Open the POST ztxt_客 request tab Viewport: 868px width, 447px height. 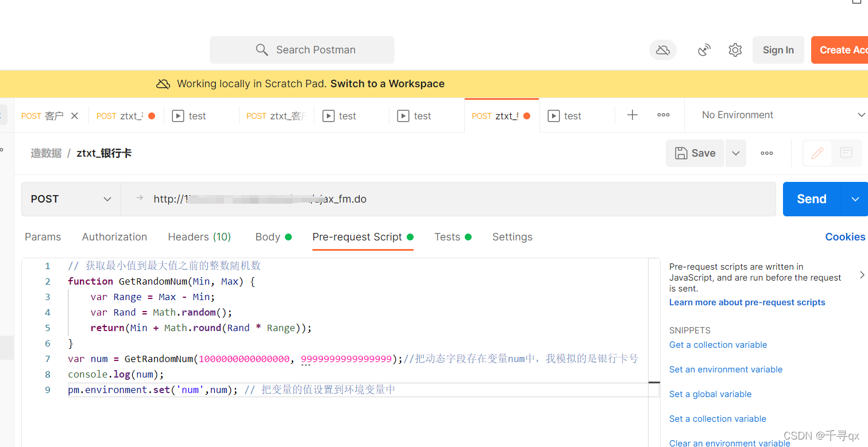coord(276,116)
